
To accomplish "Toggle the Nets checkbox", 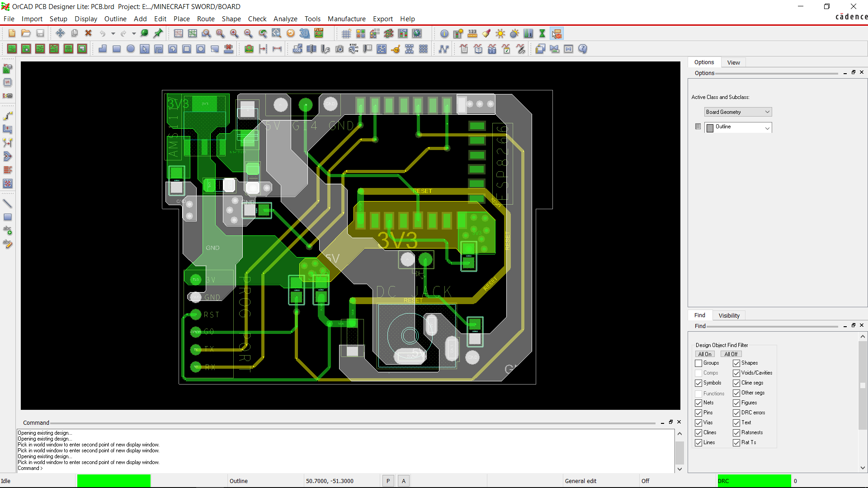I will [x=698, y=403].
